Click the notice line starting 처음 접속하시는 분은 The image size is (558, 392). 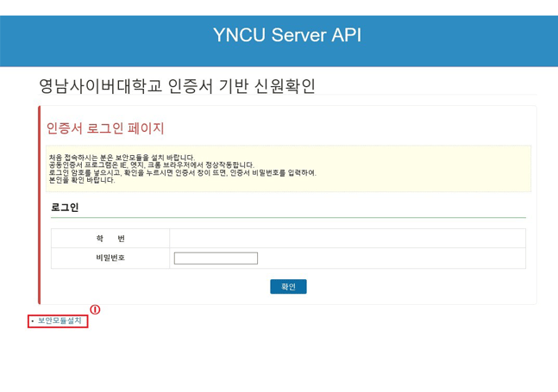(x=122, y=158)
